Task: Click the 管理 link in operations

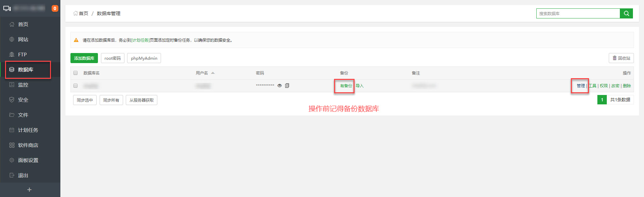Action: [581, 86]
